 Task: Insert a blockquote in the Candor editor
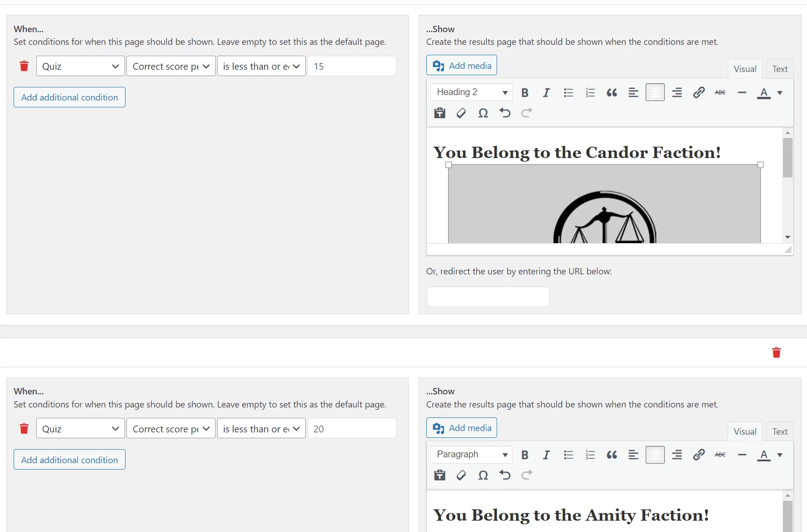pyautogui.click(x=612, y=93)
